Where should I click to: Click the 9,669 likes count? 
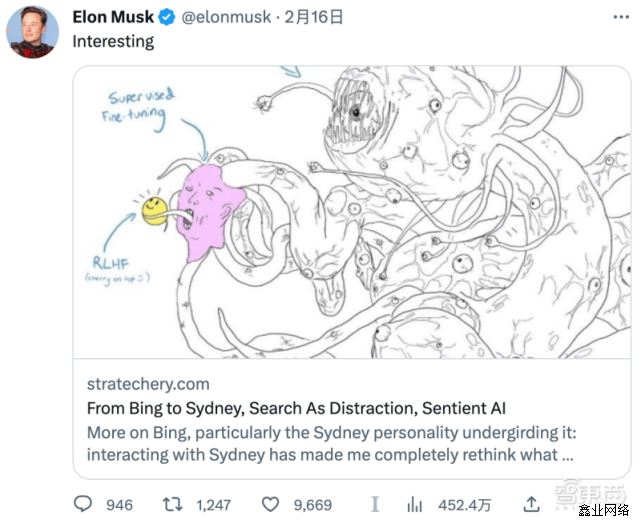click(311, 505)
